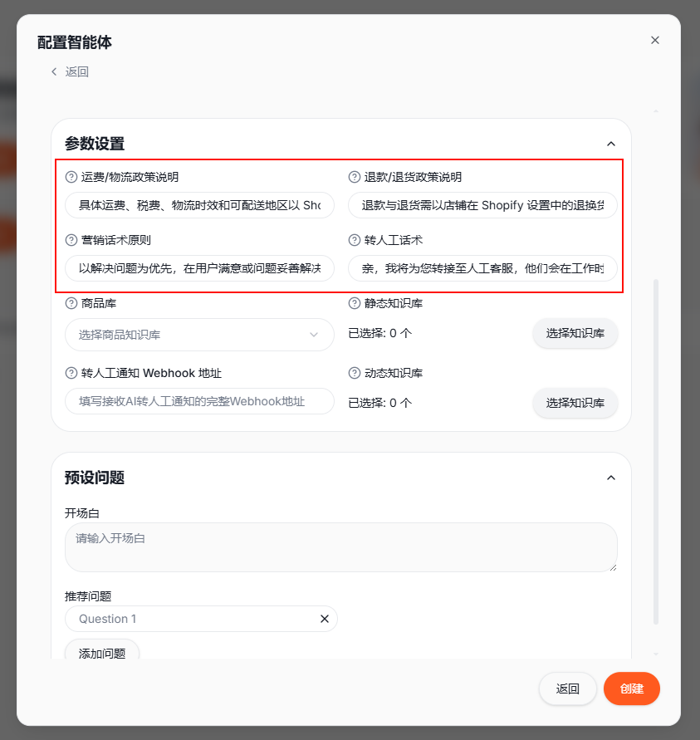Click help icon for 动态知识库

click(355, 373)
